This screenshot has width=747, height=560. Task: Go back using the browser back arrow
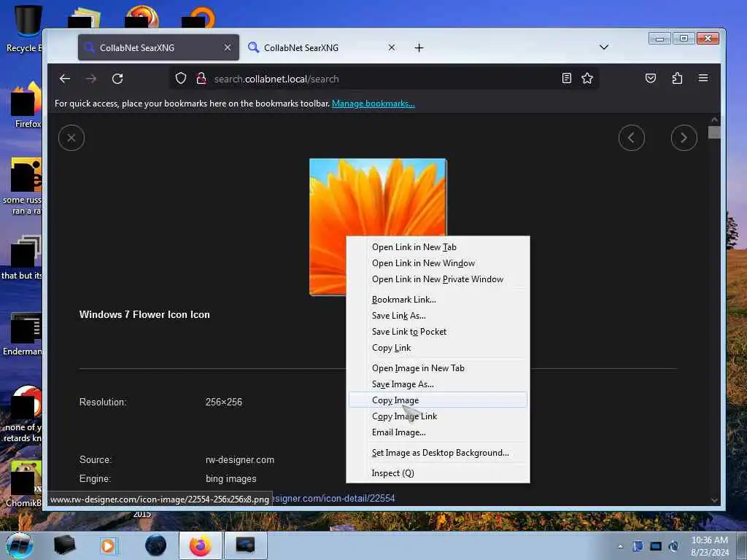[x=65, y=79]
